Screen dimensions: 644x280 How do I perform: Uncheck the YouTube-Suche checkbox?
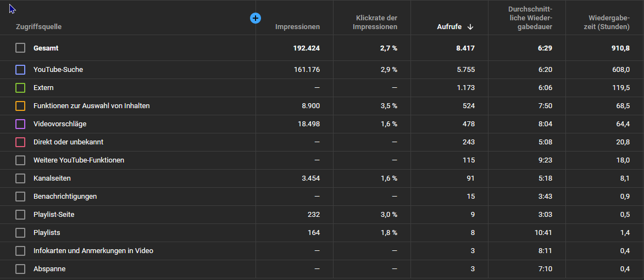pos(20,70)
